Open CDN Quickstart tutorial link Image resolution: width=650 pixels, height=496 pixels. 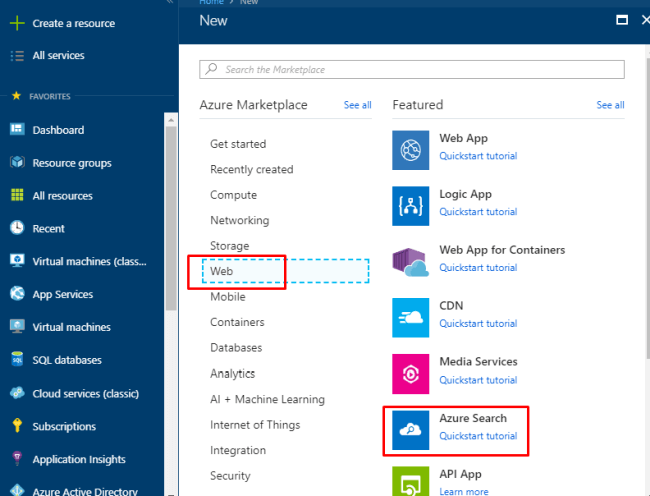point(478,323)
